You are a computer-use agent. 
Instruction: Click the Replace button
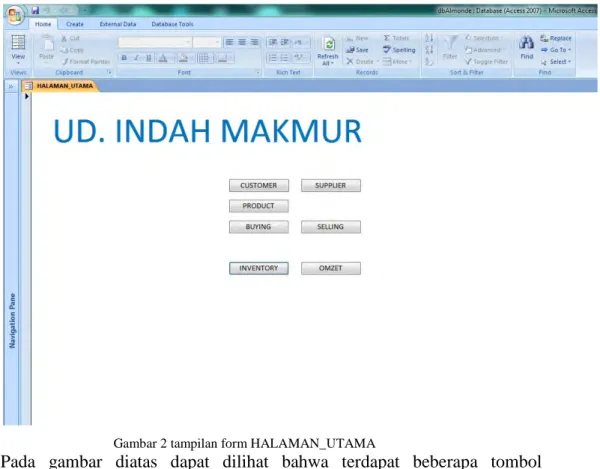click(556, 38)
